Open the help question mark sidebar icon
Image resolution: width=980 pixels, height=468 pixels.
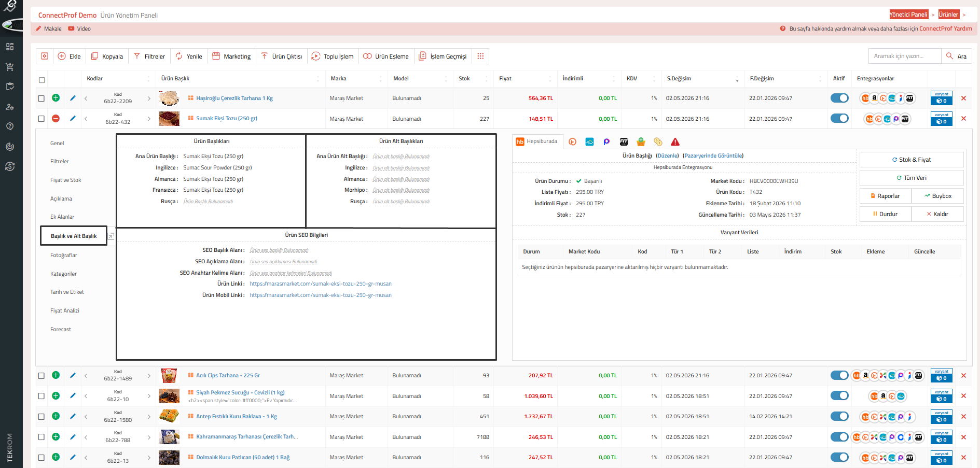click(10, 126)
